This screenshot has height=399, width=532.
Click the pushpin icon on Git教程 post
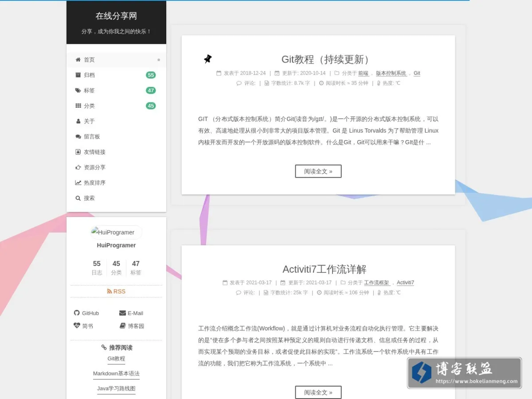click(x=207, y=59)
